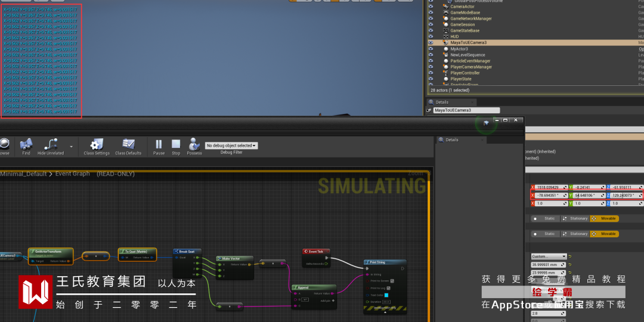Image resolution: width=644 pixels, height=322 pixels.
Task: Open Class Settings
Action: [x=97, y=147]
